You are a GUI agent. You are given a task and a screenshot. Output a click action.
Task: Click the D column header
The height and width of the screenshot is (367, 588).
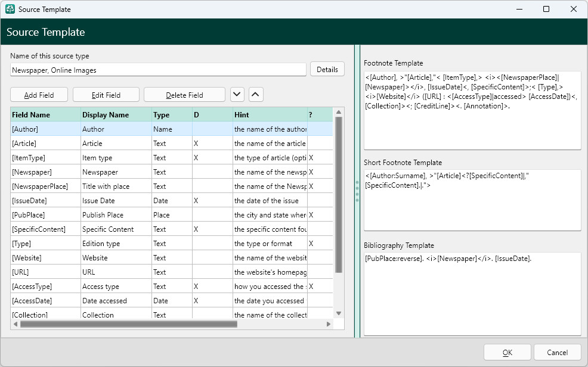click(x=212, y=114)
